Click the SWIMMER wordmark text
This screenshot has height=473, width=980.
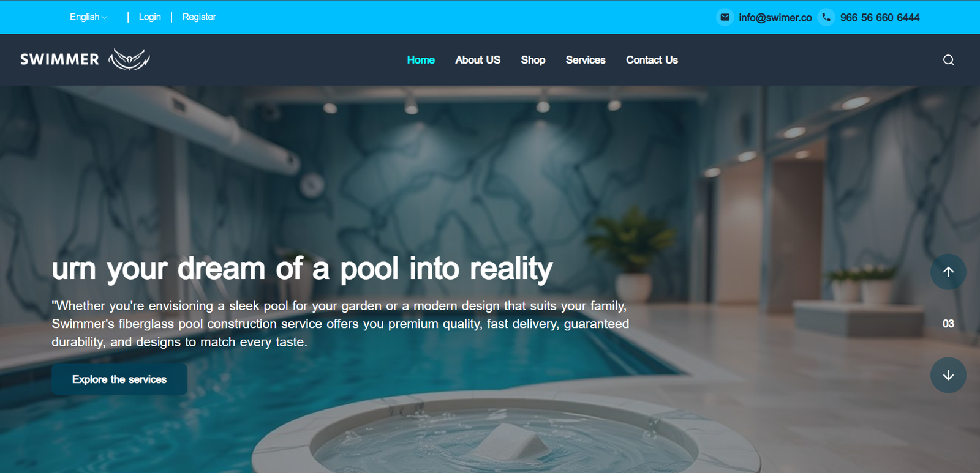tap(59, 59)
